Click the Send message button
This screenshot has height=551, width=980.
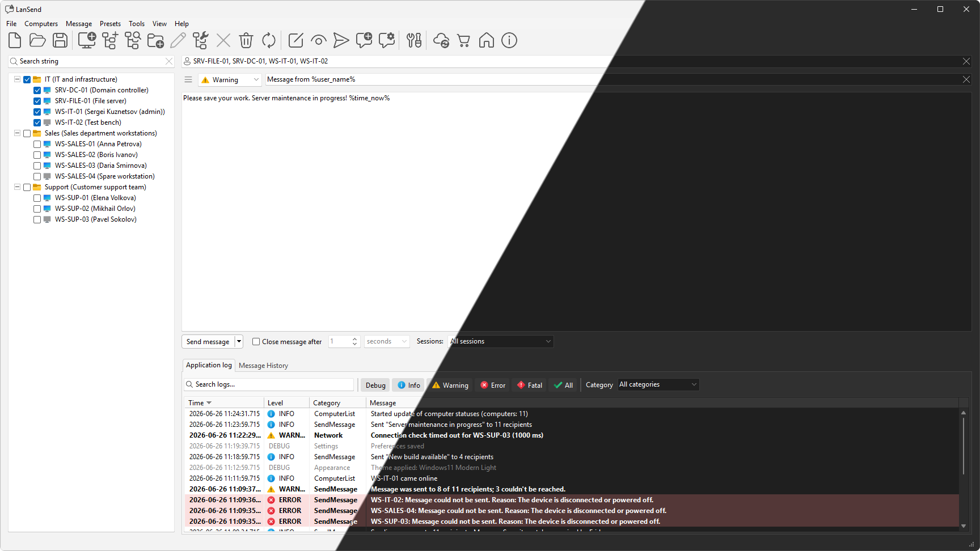coord(208,341)
